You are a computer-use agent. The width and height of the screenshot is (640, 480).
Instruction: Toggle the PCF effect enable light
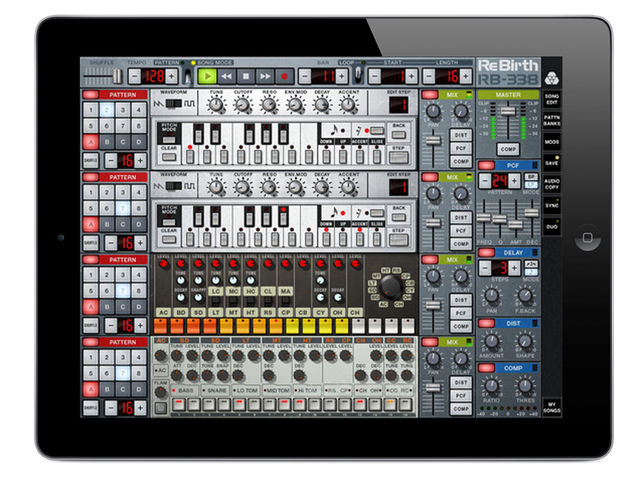[x=486, y=165]
